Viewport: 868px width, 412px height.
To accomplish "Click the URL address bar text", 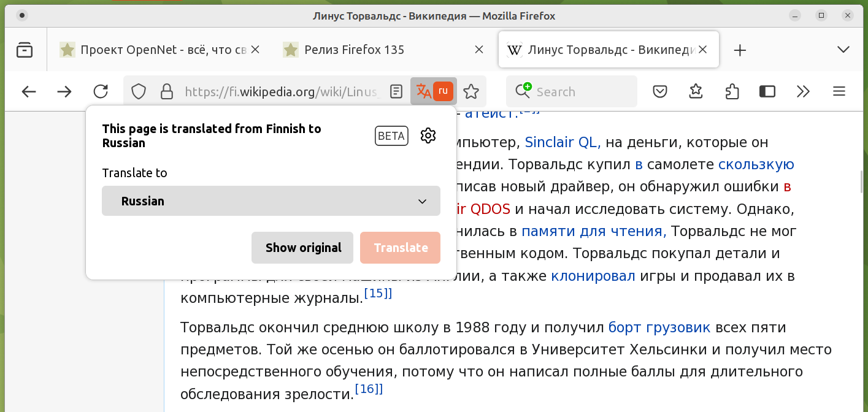I will pos(283,92).
